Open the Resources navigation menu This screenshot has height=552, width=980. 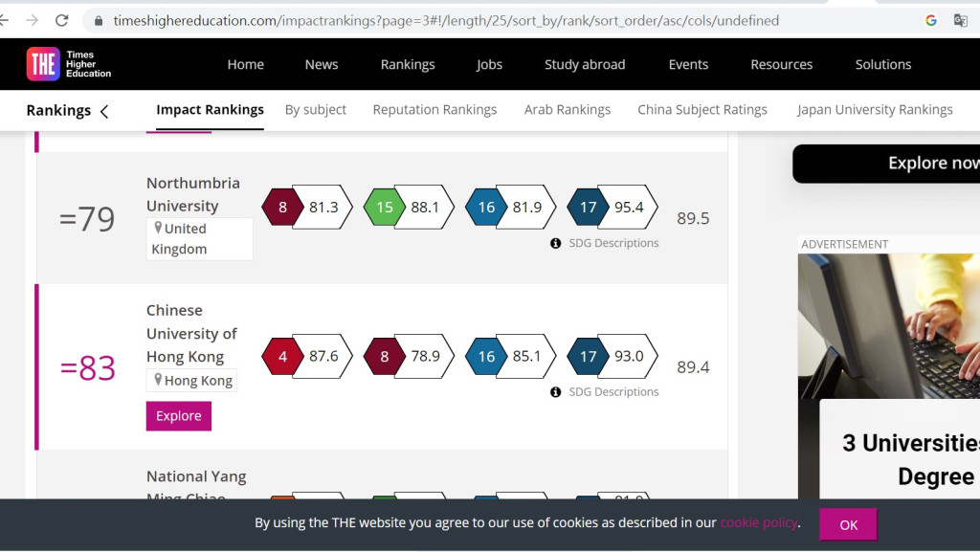click(x=781, y=64)
